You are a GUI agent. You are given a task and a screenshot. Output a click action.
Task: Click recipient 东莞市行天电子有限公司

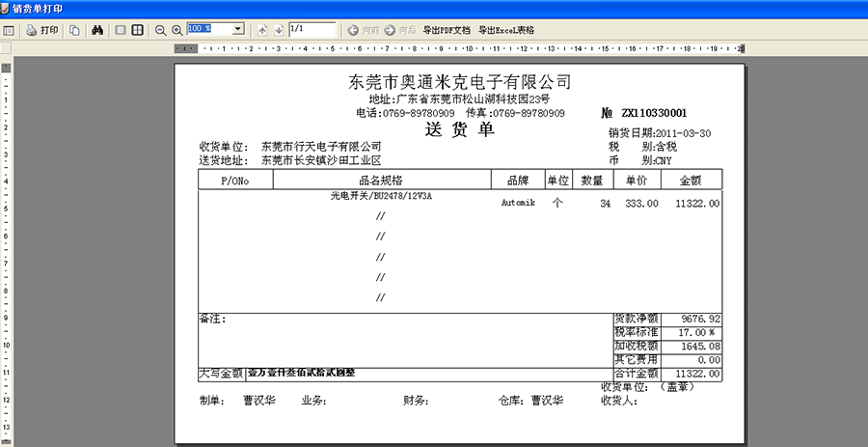tap(321, 147)
